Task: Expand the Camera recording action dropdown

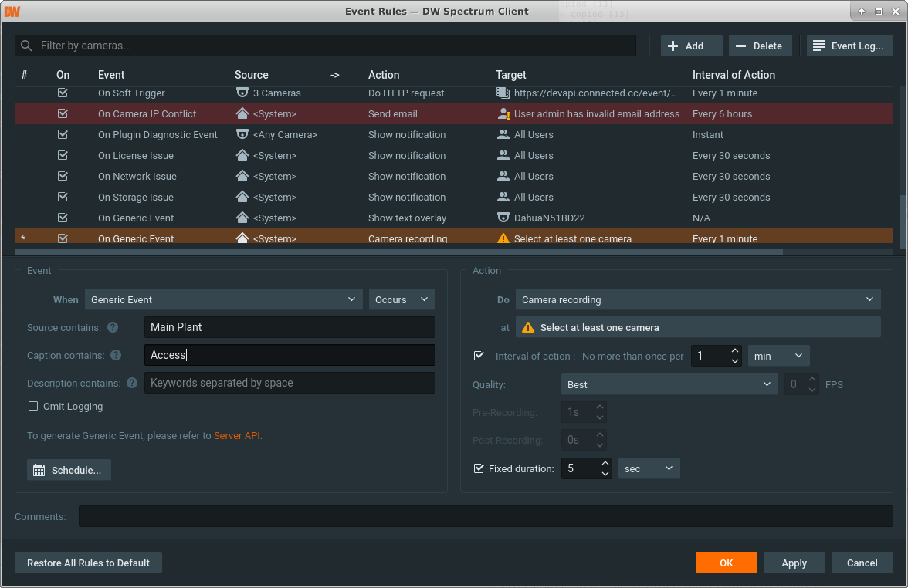Action: click(x=698, y=299)
